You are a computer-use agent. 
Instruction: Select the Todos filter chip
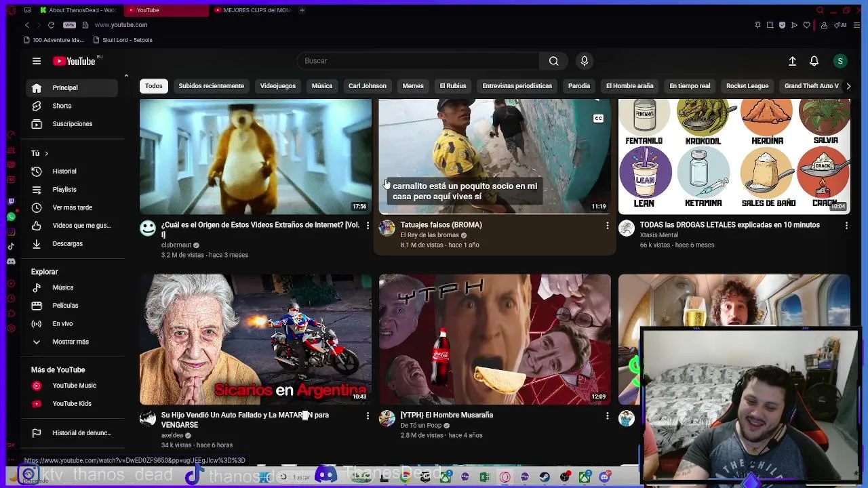[154, 86]
